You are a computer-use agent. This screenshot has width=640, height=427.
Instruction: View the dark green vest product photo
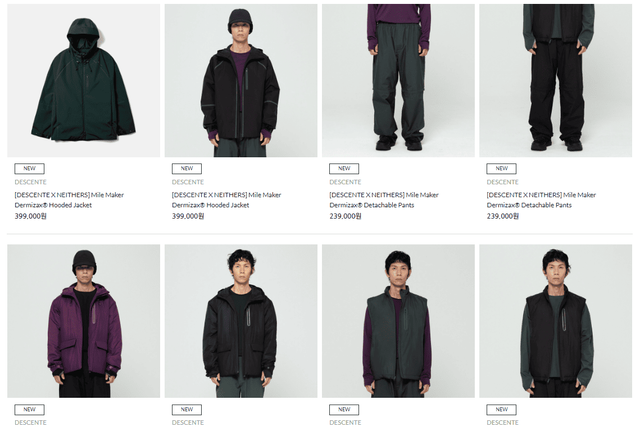pyautogui.click(x=398, y=321)
